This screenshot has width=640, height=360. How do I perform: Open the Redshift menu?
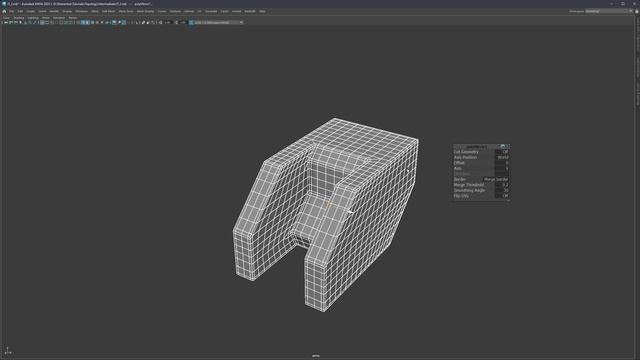(250, 11)
